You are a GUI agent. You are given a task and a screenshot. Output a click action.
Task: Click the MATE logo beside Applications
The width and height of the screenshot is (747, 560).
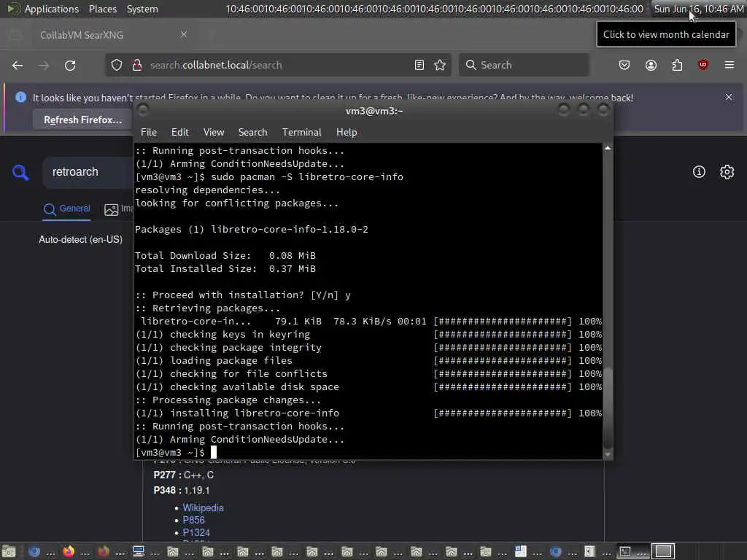point(12,9)
